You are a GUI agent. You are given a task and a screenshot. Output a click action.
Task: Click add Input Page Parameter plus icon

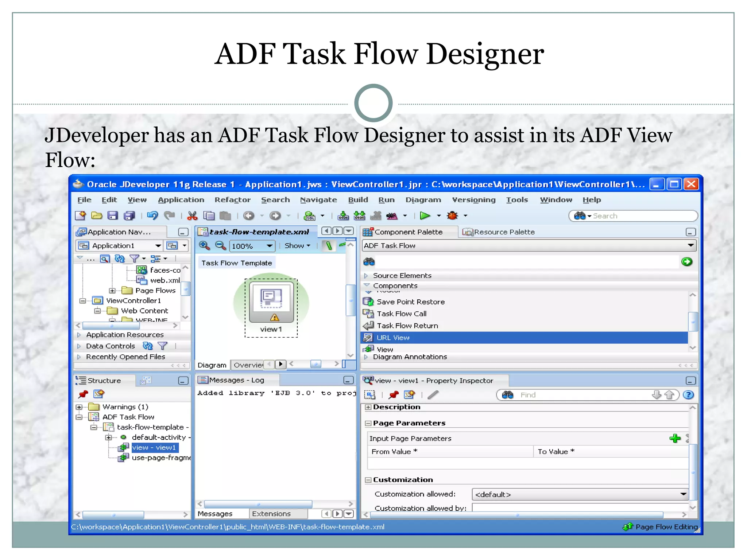(x=675, y=438)
